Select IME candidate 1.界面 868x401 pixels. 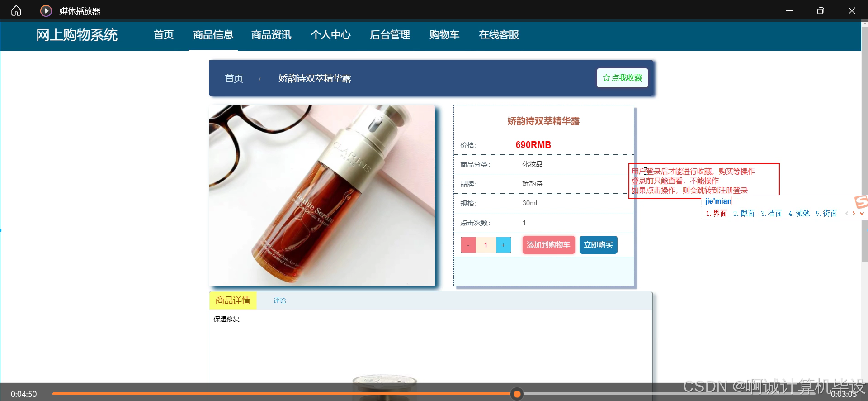coord(716,214)
